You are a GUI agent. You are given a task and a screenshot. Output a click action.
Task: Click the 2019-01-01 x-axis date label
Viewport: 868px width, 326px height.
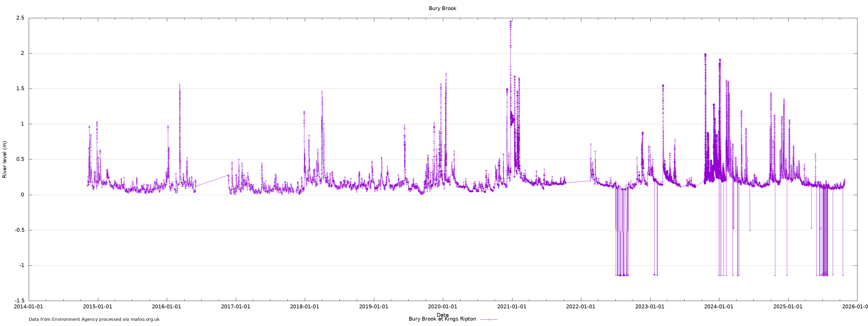tap(374, 307)
